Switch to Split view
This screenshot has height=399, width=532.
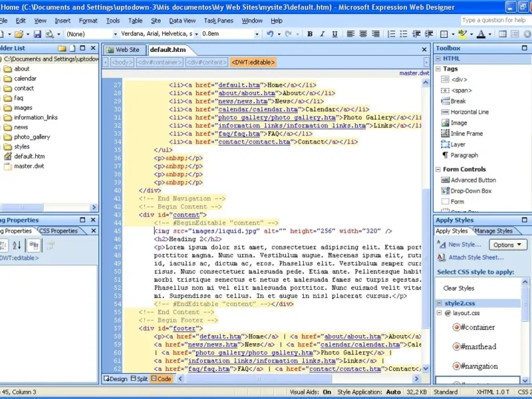(x=140, y=378)
